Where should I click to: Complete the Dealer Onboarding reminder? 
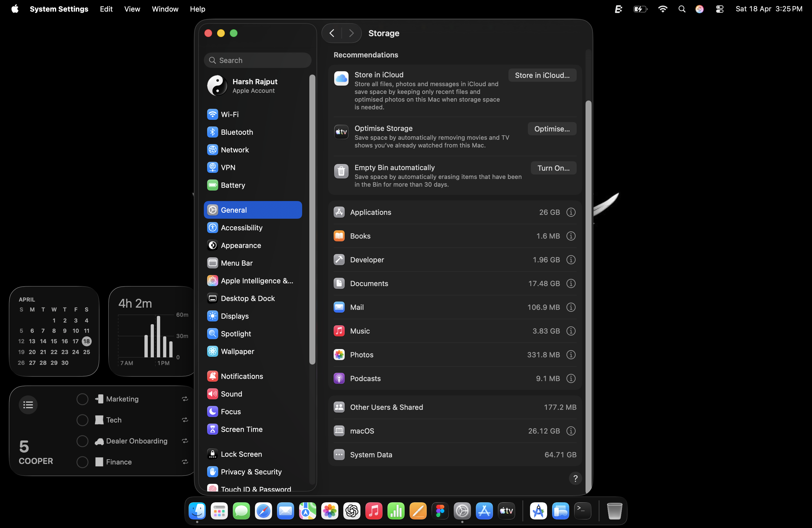tap(82, 441)
